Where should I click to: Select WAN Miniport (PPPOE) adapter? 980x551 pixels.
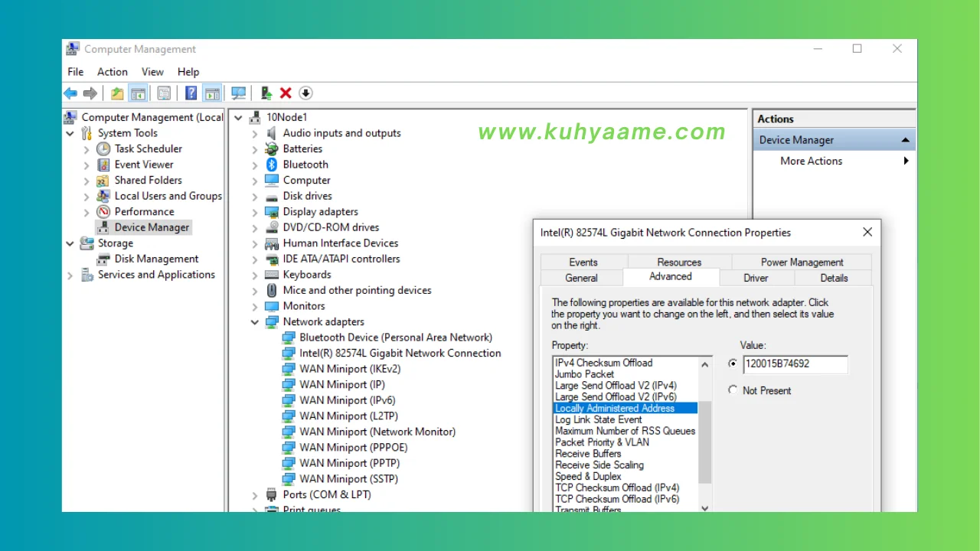pos(354,448)
